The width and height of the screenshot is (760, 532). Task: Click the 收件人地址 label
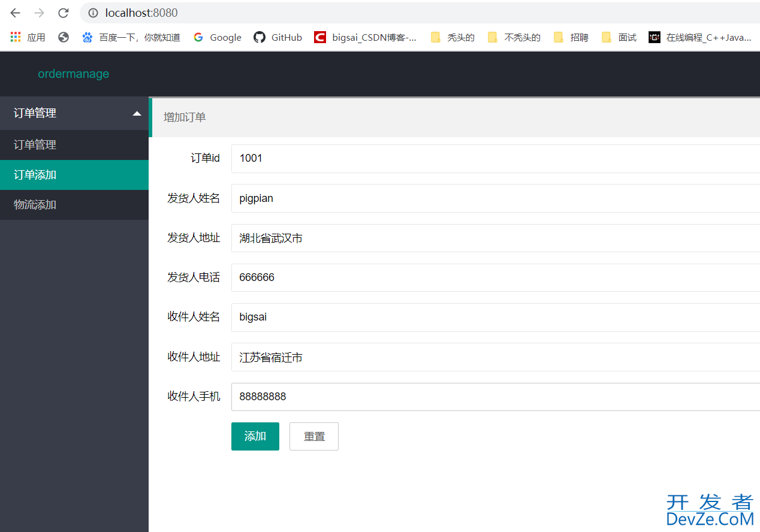point(194,356)
